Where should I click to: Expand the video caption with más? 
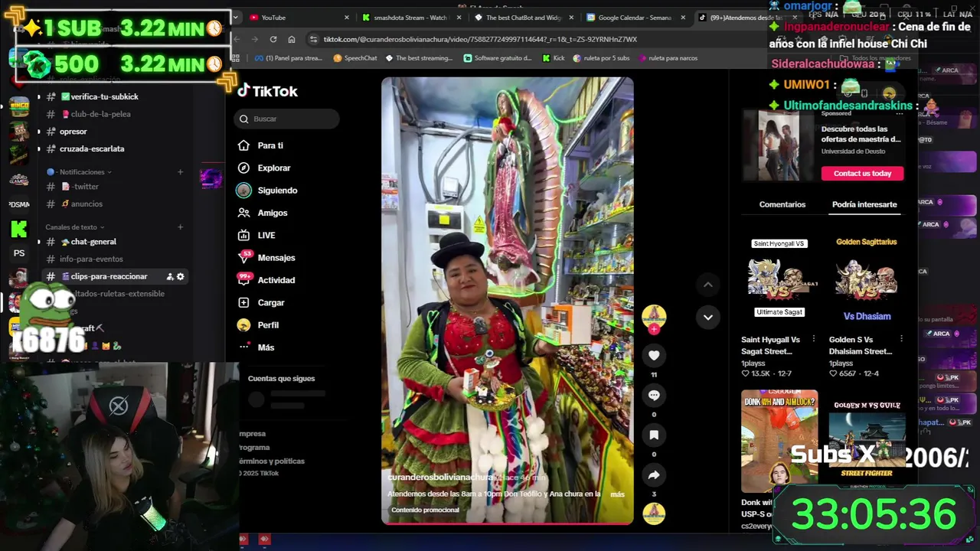(x=617, y=494)
